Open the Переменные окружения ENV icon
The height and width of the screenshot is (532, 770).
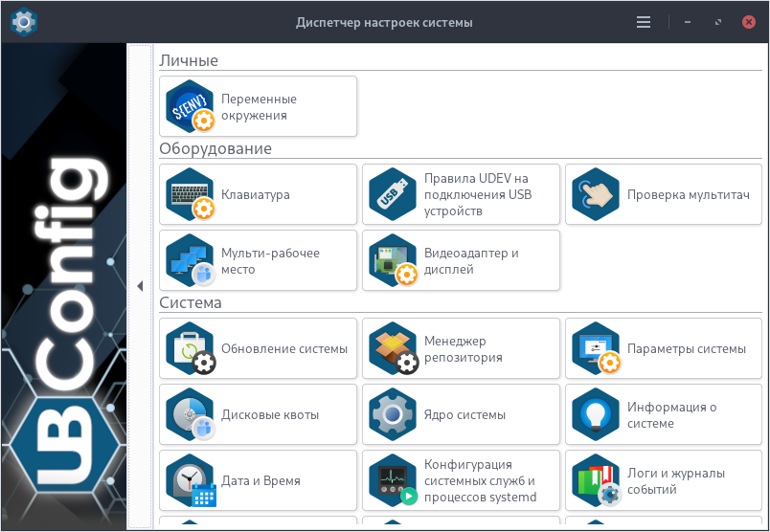tap(191, 106)
